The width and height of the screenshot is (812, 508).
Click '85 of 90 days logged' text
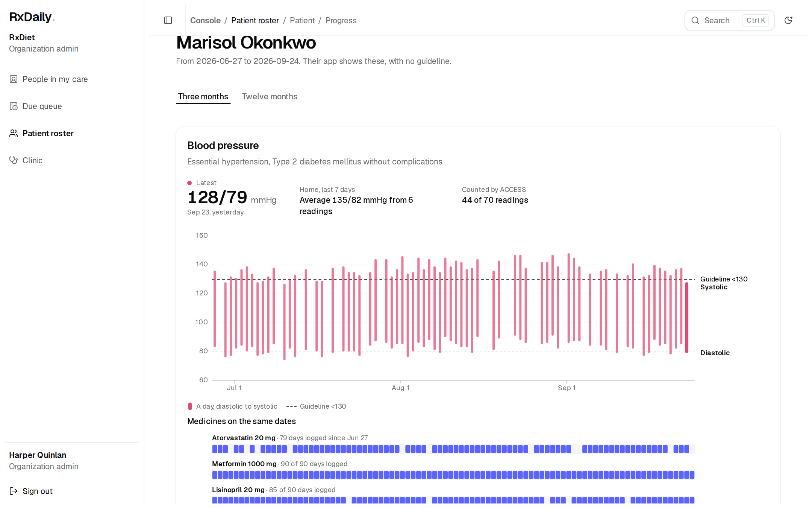coord(302,490)
